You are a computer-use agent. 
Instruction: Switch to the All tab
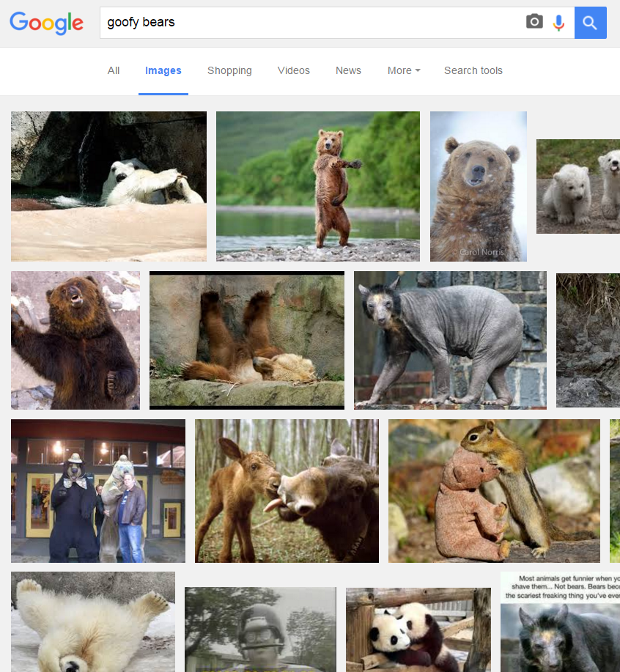click(114, 71)
